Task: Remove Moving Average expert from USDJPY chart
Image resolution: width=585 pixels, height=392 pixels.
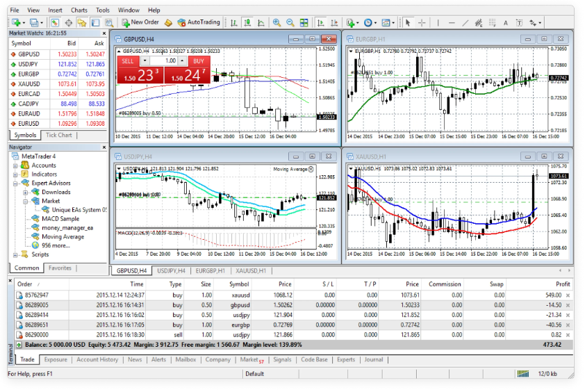Action: tap(311, 169)
